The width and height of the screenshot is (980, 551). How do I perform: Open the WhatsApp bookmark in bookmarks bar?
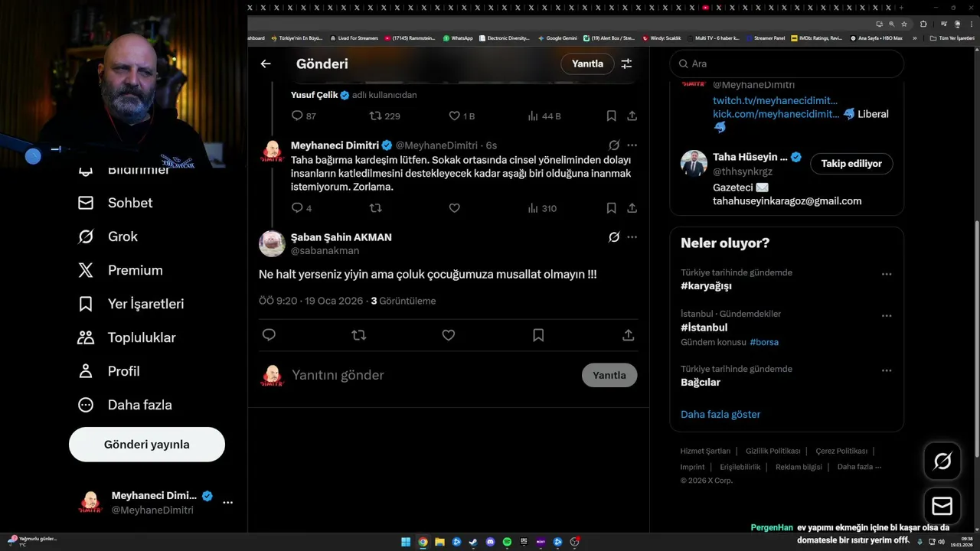click(x=457, y=37)
